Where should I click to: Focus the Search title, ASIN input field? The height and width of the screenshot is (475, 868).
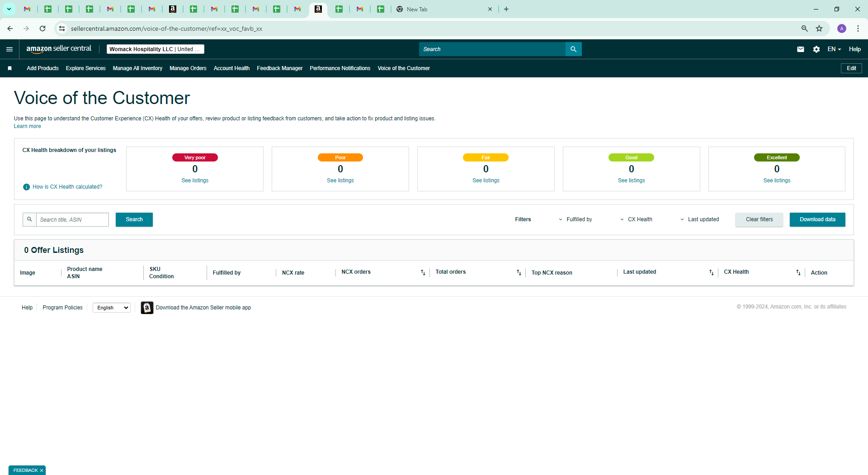(x=72, y=219)
